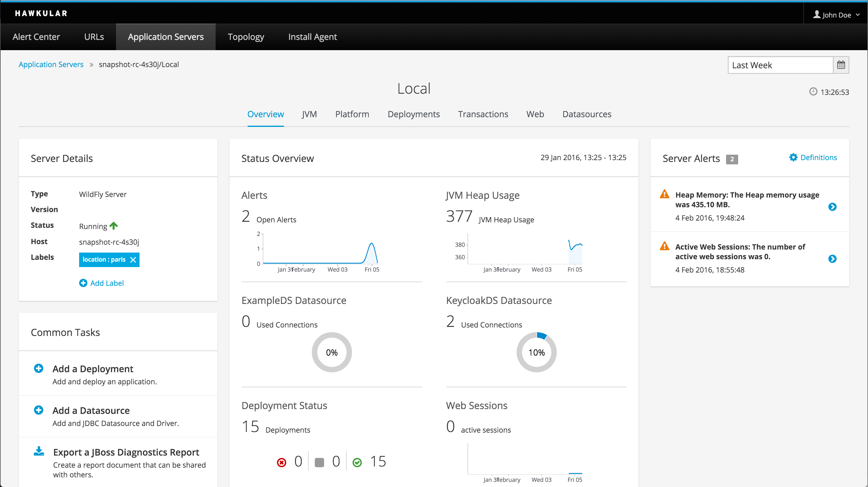Image resolution: width=868 pixels, height=487 pixels.
Task: Click the calendar icon beside Last Week
Action: tap(841, 65)
